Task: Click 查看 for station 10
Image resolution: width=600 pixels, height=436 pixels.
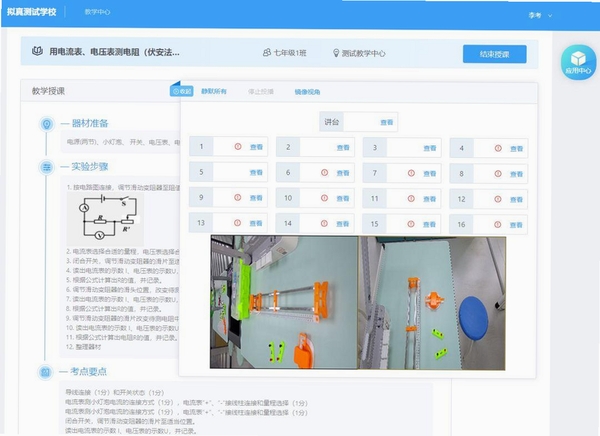Action: point(342,198)
